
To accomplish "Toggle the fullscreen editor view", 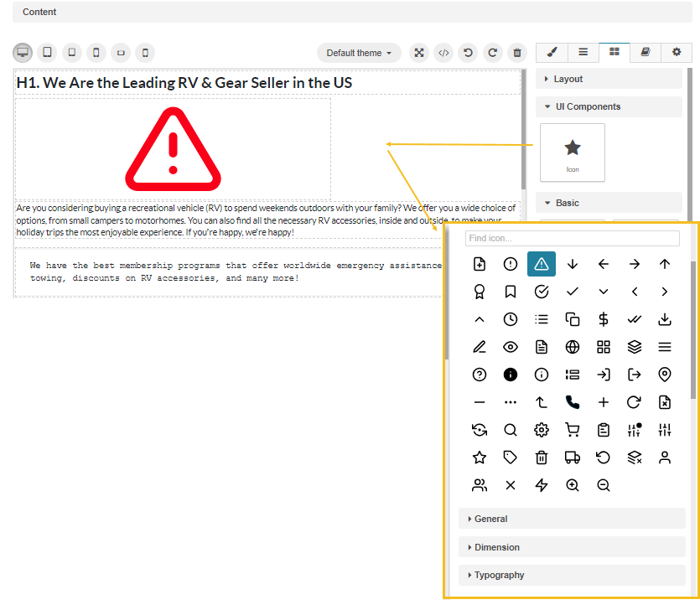I will pos(419,53).
